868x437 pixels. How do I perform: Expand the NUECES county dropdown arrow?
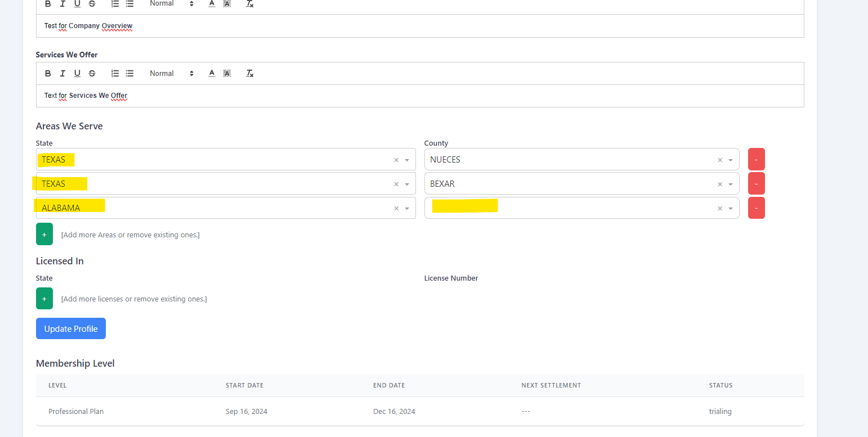pos(730,160)
